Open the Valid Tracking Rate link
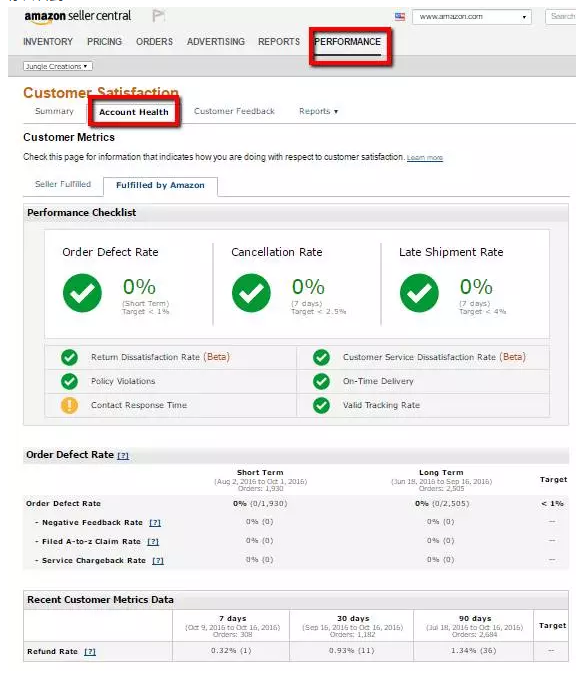 [381, 406]
